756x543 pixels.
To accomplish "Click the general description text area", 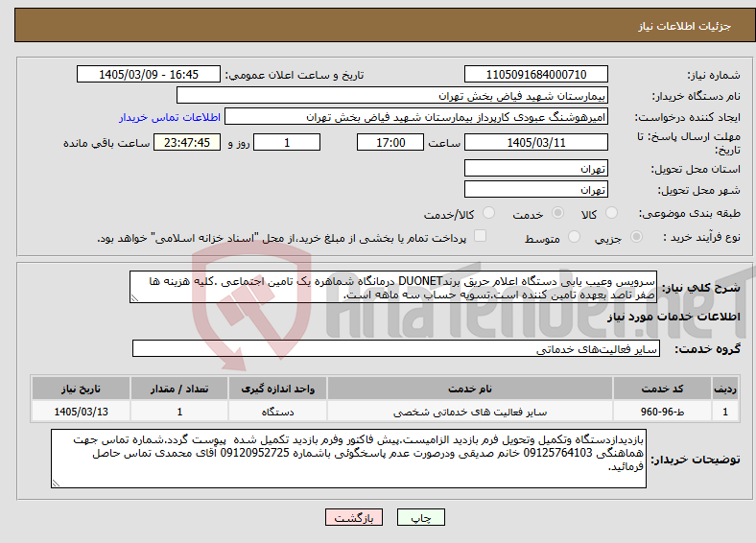I will click(x=393, y=287).
